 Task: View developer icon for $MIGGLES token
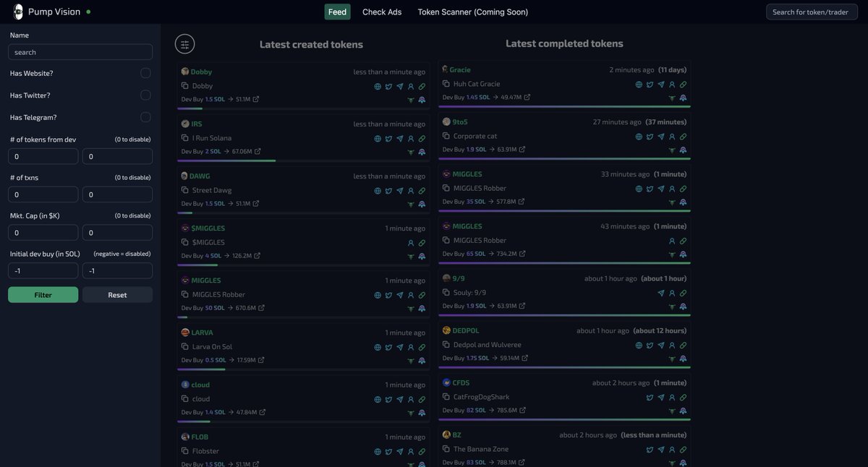click(411, 243)
